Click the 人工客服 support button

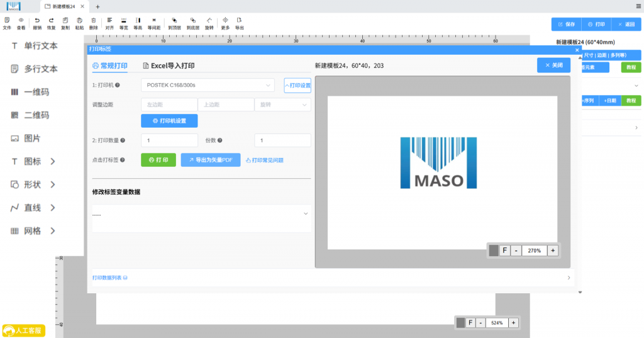[24, 330]
